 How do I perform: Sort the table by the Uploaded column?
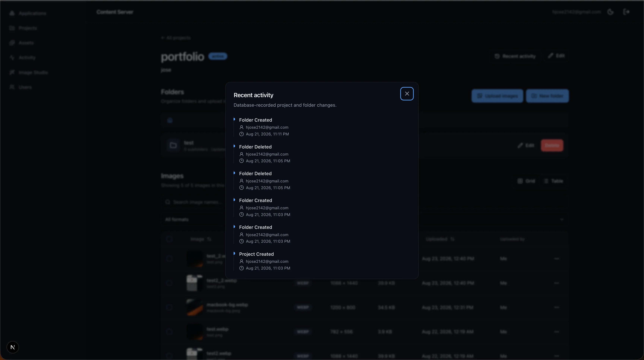(440, 239)
